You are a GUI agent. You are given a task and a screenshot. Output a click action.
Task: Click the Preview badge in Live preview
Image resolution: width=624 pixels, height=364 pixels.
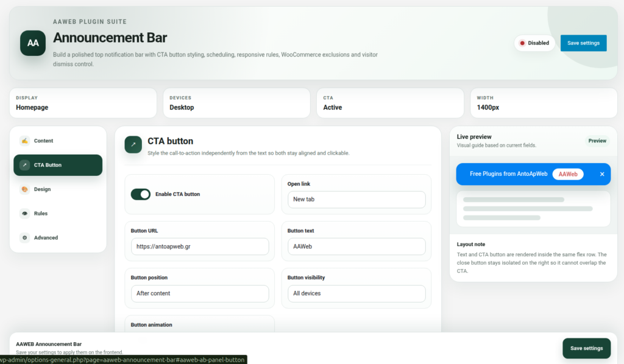point(597,141)
